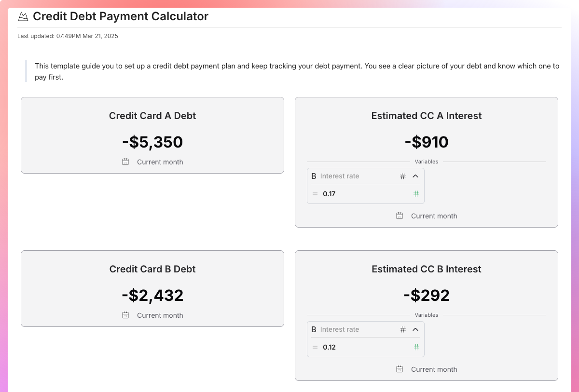Click the chart logo beside the calculator title

point(23,16)
